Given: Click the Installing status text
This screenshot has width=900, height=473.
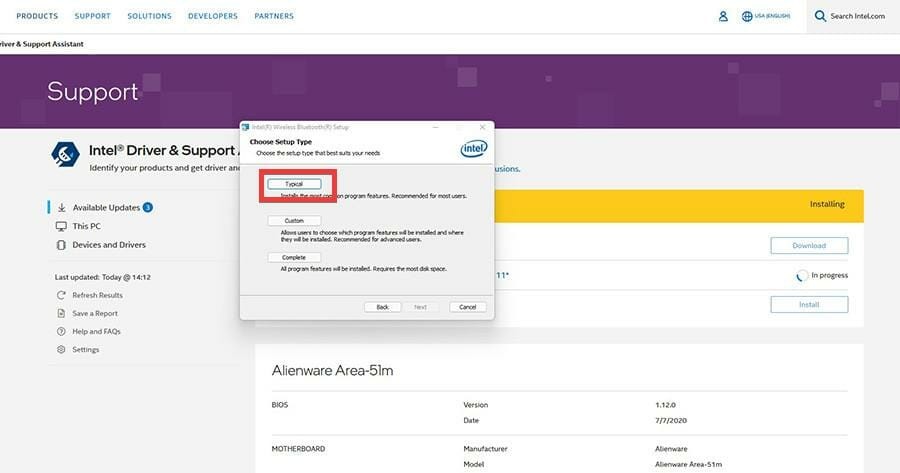Looking at the screenshot, I should tap(827, 204).
